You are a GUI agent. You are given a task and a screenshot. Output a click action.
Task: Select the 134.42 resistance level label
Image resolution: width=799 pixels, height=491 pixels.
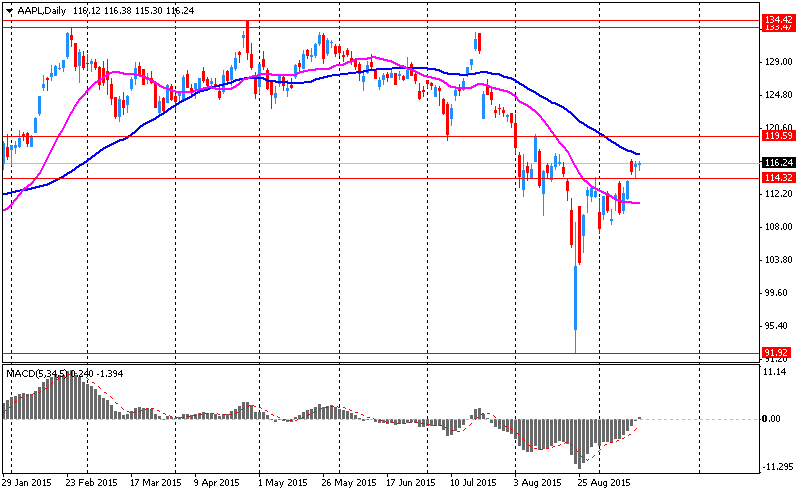(x=778, y=19)
